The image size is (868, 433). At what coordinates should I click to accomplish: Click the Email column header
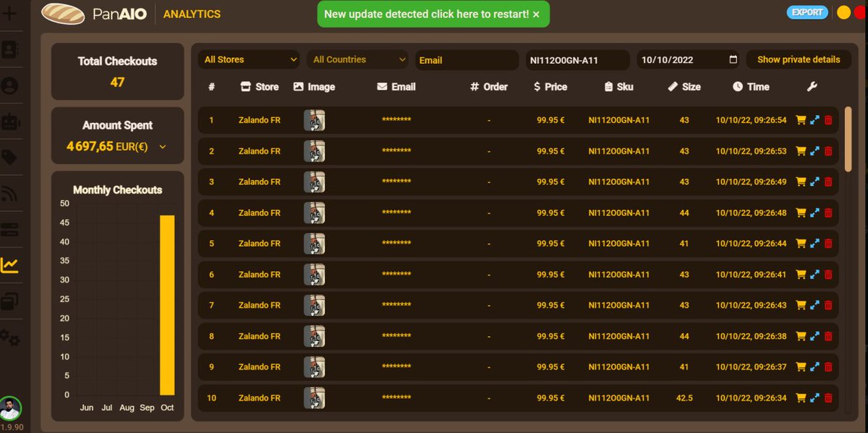pyautogui.click(x=396, y=87)
